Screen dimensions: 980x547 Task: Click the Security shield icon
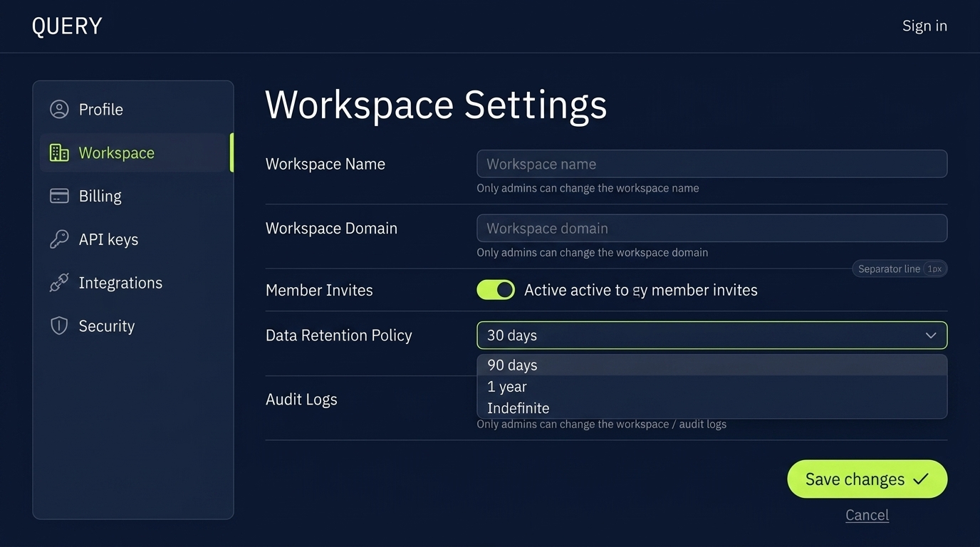pos(59,326)
